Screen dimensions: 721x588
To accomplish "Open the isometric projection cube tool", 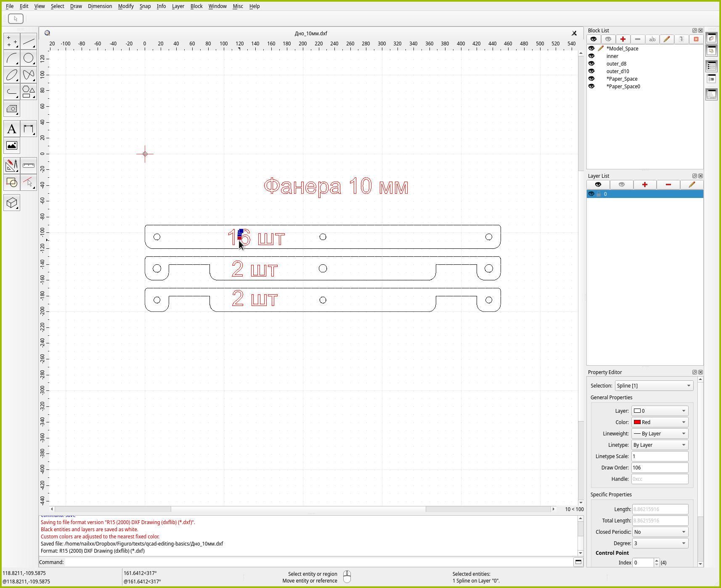I will [12, 203].
